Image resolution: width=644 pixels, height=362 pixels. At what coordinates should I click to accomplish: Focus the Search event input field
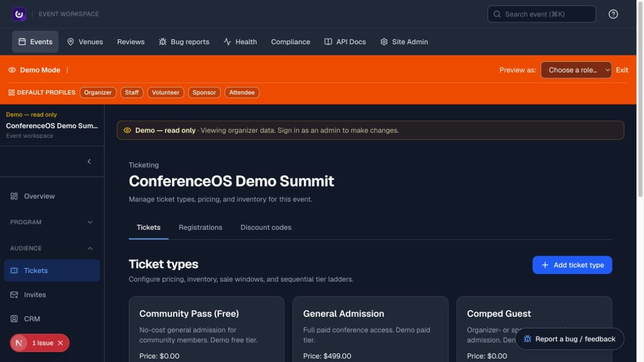pos(542,14)
